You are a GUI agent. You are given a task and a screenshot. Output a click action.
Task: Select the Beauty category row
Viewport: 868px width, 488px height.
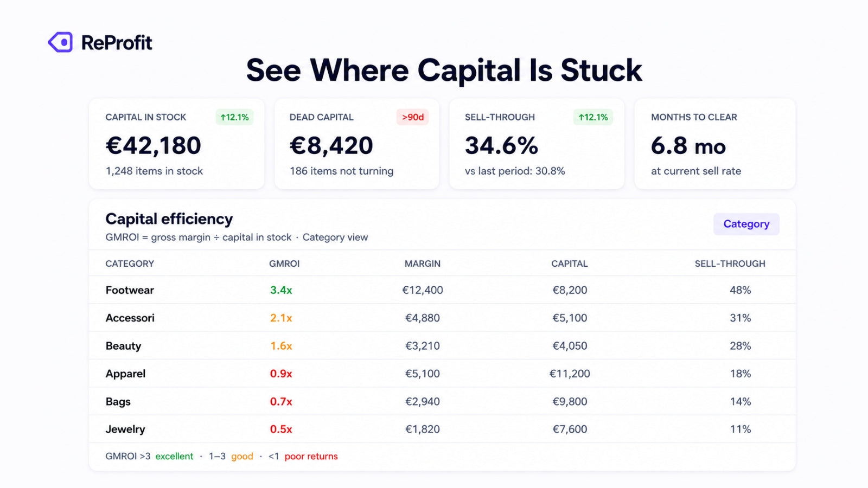442,346
